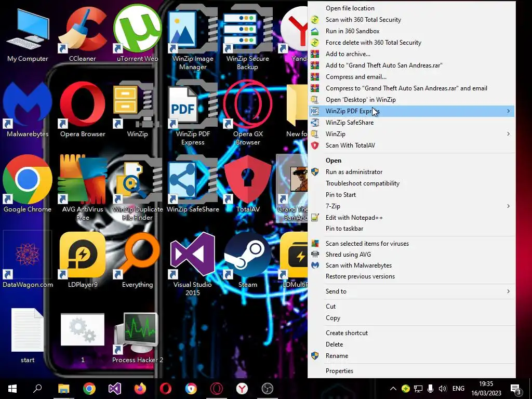The width and height of the screenshot is (532, 399).
Task: Choose Copy in context menu
Action: click(411, 318)
